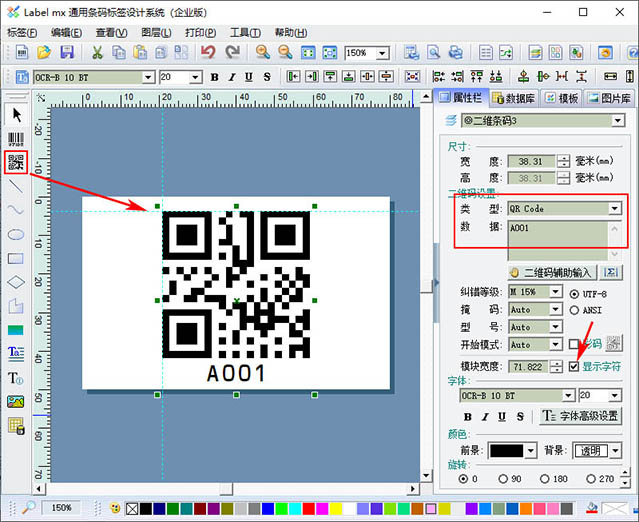This screenshot has width=639, height=522.
Task: Toggle underline in properties font section
Action: tap(502, 416)
